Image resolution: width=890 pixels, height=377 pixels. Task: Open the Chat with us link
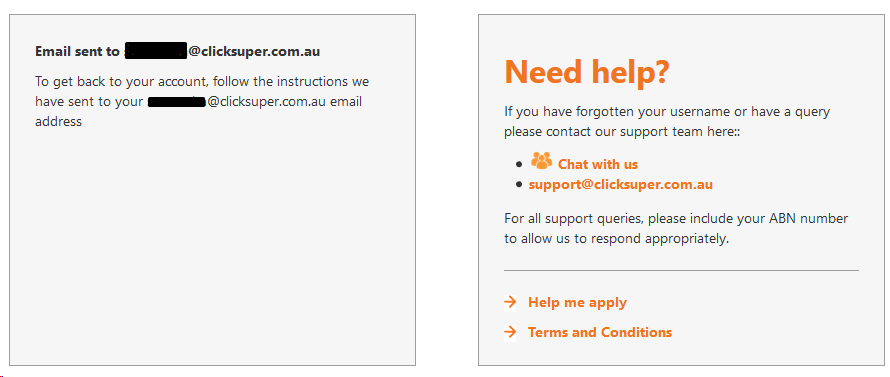pos(598,165)
